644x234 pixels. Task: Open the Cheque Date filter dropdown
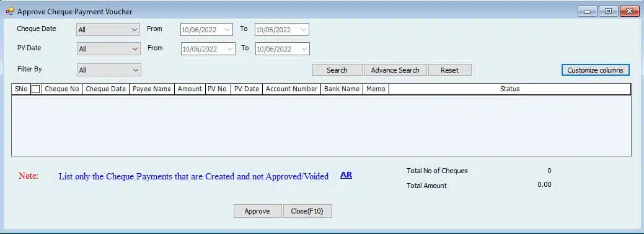[108, 30]
